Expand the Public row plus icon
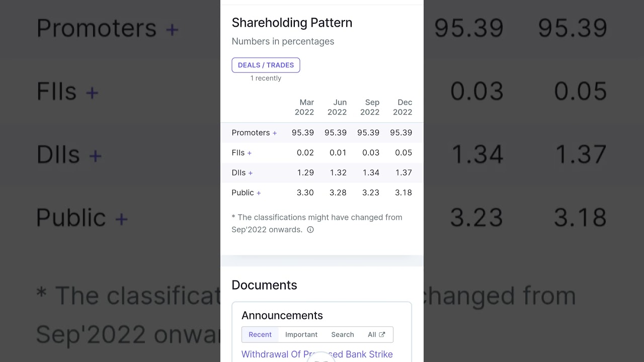644x362 pixels. click(259, 193)
